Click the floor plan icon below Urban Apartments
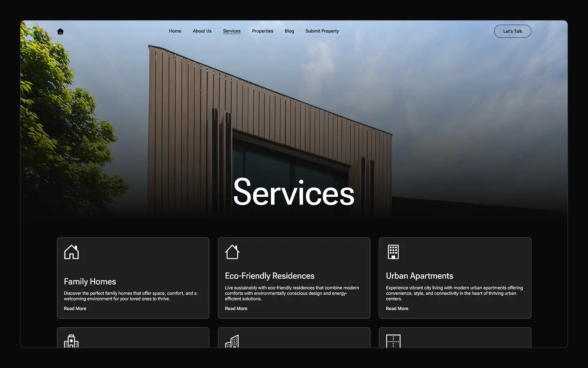Screen dimensions: 588x368 [x=393, y=341]
